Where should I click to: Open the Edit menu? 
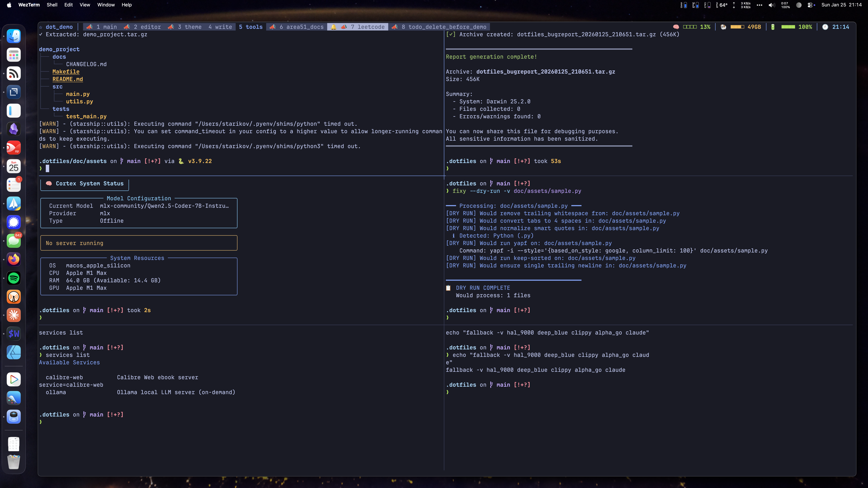point(68,5)
